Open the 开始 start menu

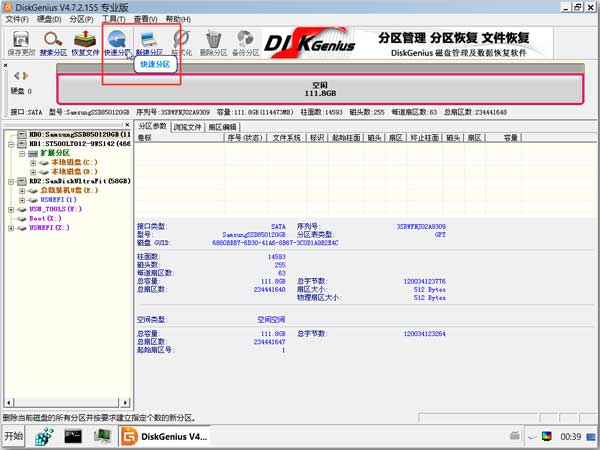[14, 436]
